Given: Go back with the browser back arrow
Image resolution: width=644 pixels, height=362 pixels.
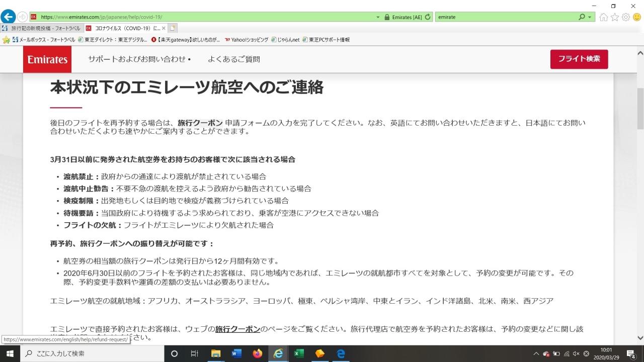Looking at the screenshot, I should click(x=8, y=17).
